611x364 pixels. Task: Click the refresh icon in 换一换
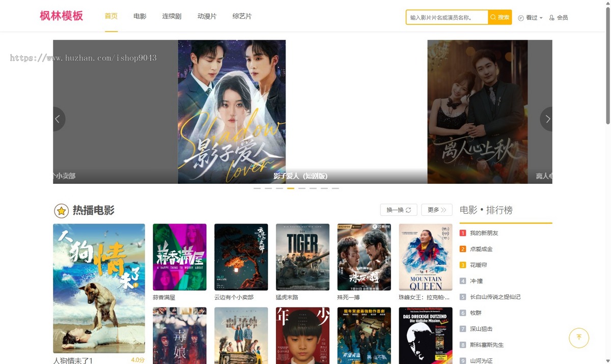click(x=408, y=210)
